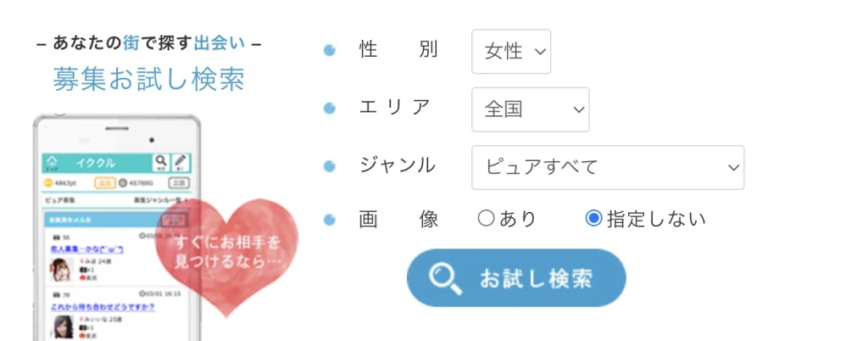Click the blue bullet beside ジャンル
Screen dimensions: 868x341
(x=330, y=165)
